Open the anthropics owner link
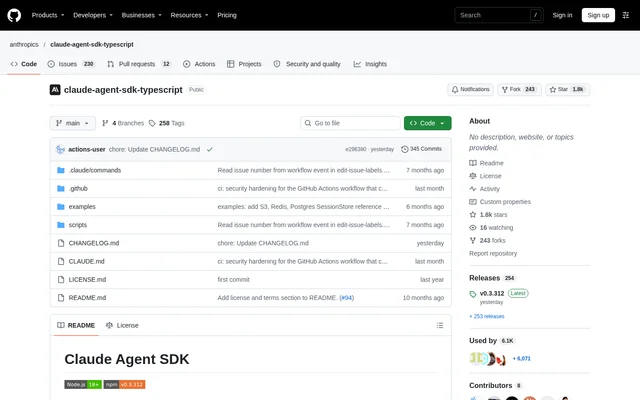Image resolution: width=640 pixels, height=400 pixels. click(24, 44)
